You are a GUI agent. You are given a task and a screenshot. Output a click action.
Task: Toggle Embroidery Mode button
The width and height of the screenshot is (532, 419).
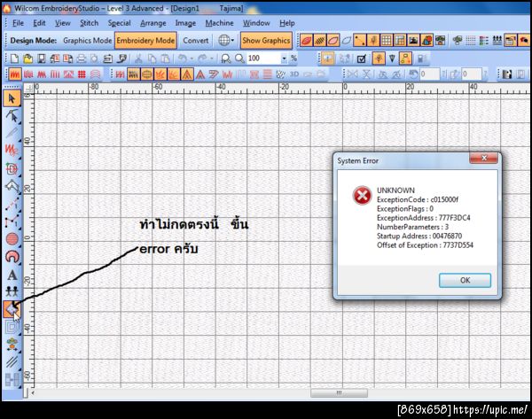coord(145,41)
